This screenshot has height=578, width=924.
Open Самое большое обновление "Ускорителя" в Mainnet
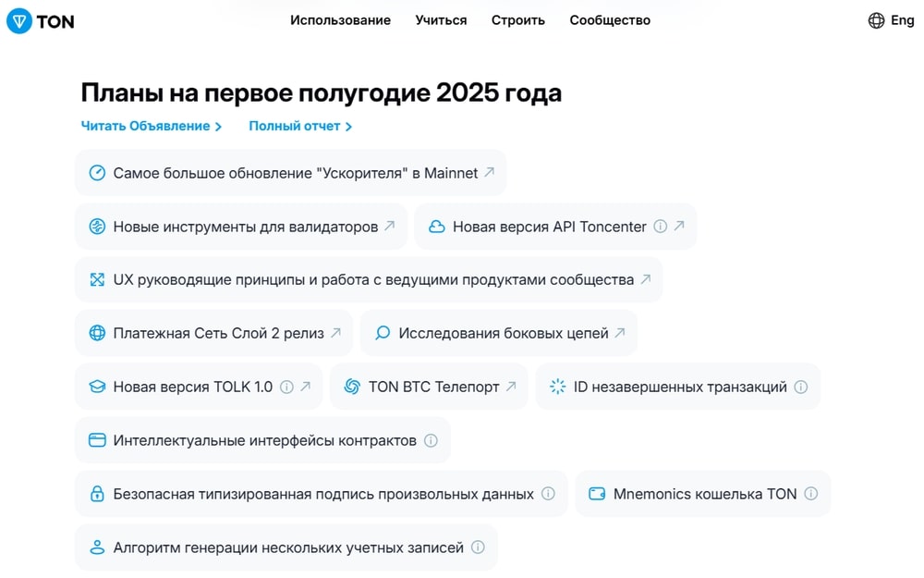point(290,173)
